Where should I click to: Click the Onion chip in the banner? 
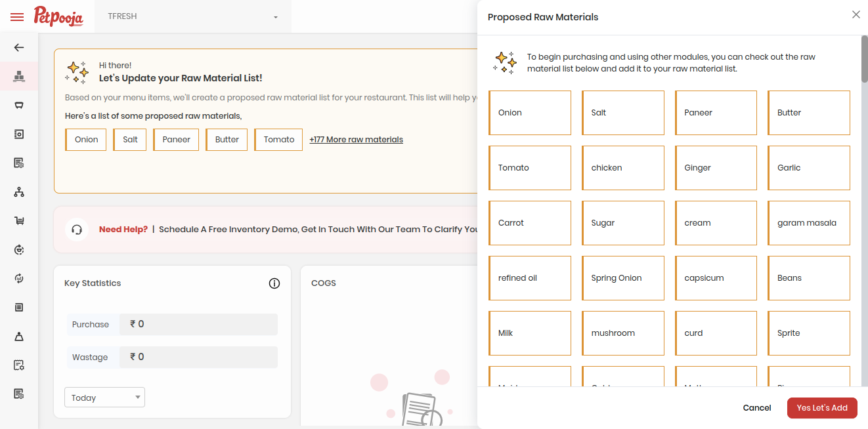(x=85, y=140)
